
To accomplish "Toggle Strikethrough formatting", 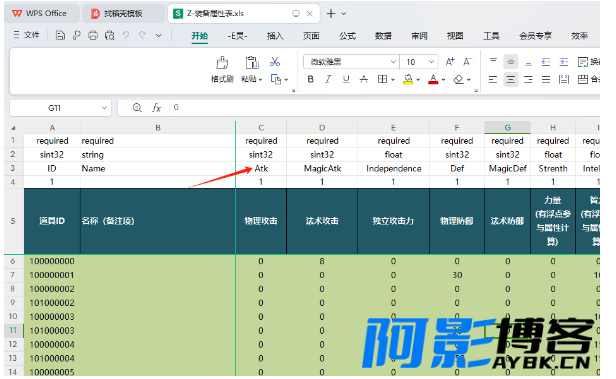I will [364, 79].
